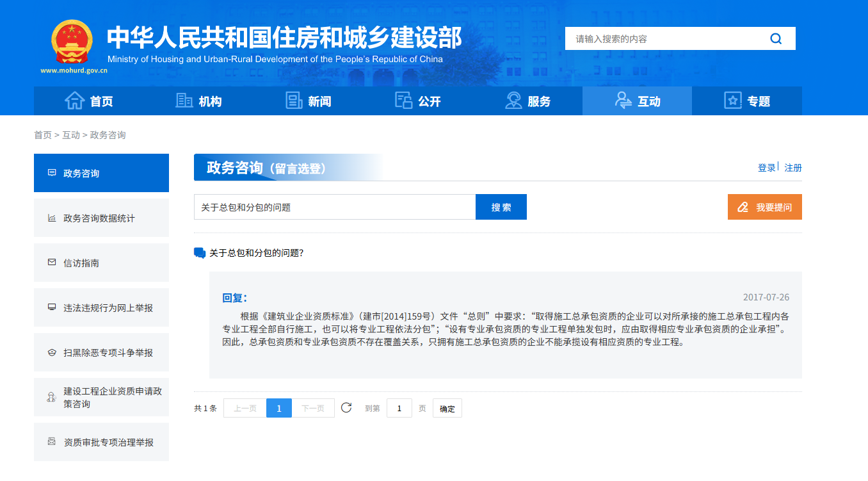868x481 pixels.
Task: Open the 专题 navigation tab
Action: coord(746,101)
